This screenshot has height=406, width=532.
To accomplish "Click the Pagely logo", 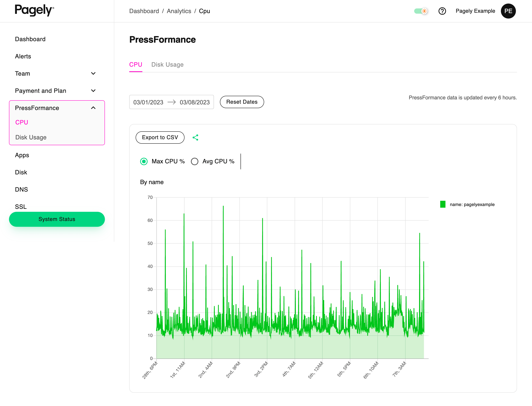I will coord(34,10).
